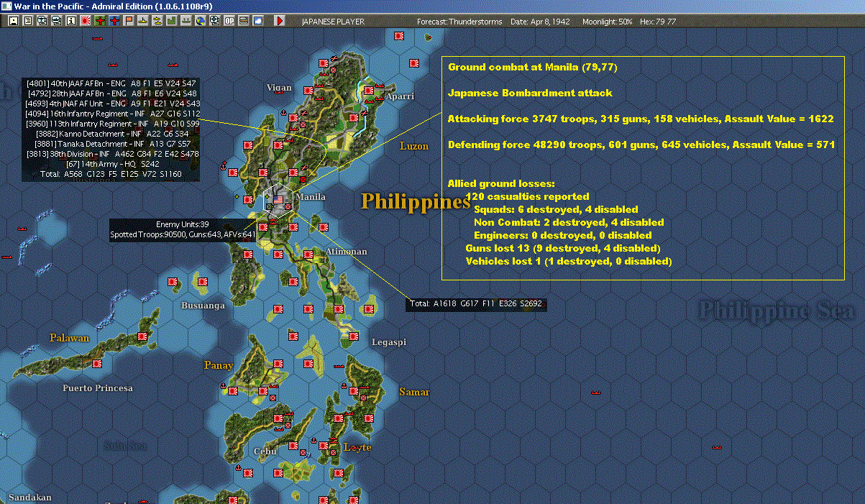Click the orange flag toolbar icon
865x504 pixels.
click(129, 21)
